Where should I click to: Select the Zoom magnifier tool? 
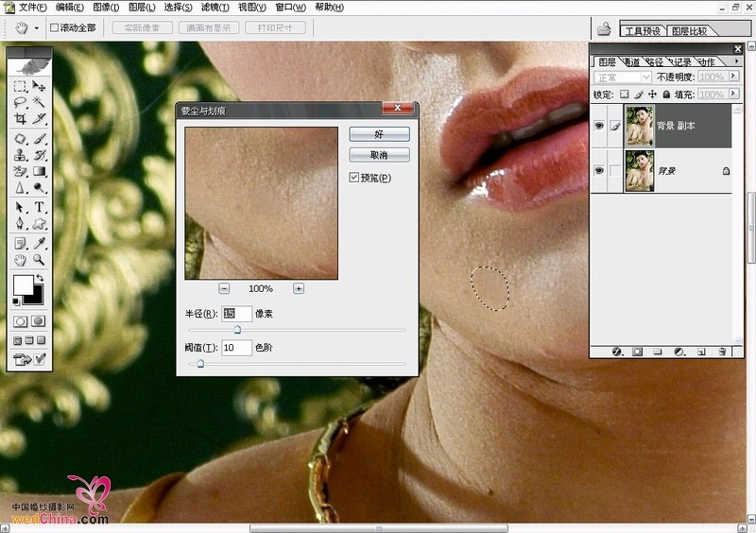(x=39, y=260)
